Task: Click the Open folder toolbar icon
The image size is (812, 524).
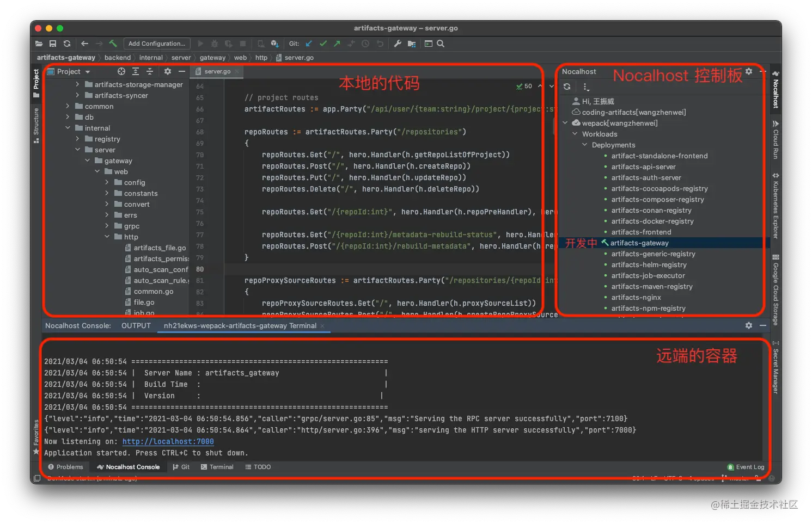Action: (x=39, y=44)
